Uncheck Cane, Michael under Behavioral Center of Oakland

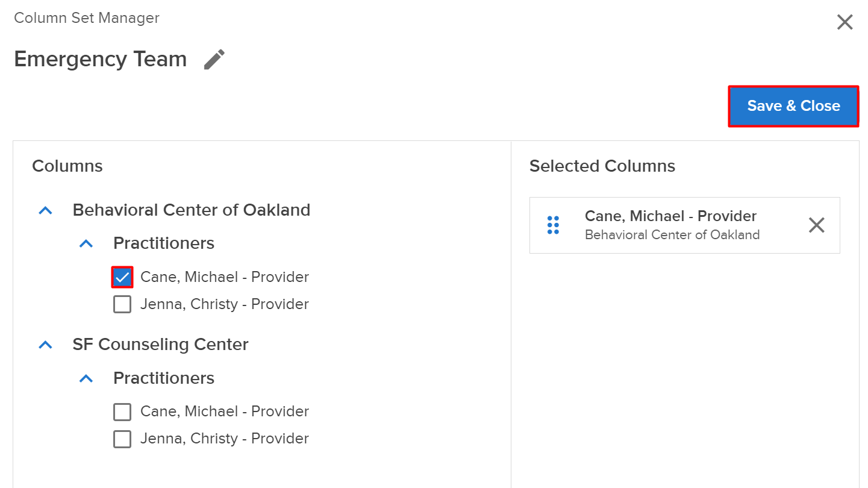click(x=122, y=277)
